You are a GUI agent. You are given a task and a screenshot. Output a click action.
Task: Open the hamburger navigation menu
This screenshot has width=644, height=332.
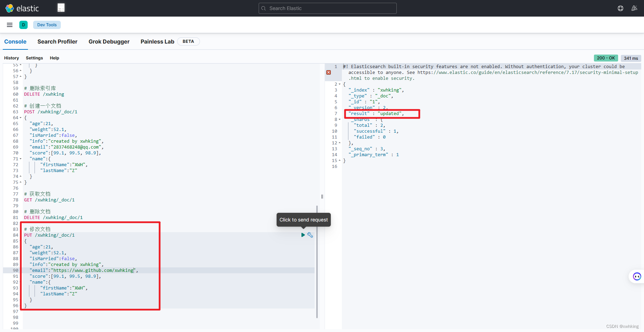tap(10, 25)
